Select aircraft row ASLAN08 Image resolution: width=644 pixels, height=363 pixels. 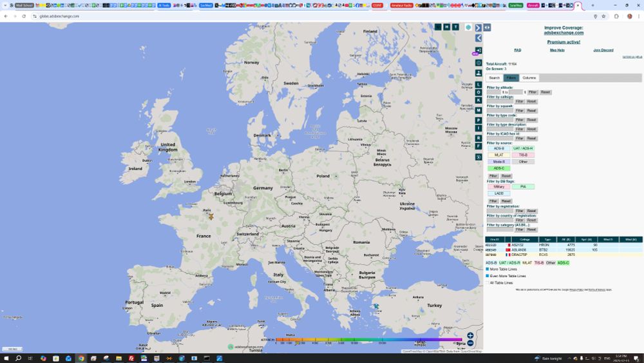pos(563,250)
